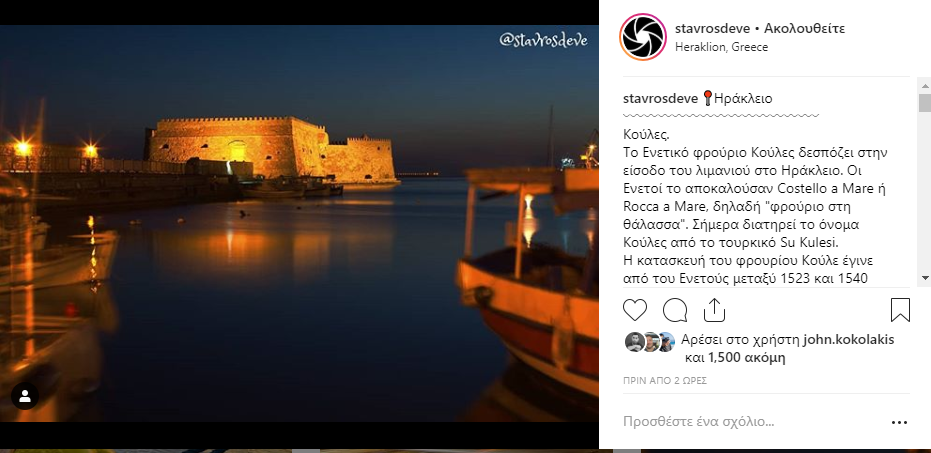
Task: Open more options three-dots menu
Action: pos(900,423)
